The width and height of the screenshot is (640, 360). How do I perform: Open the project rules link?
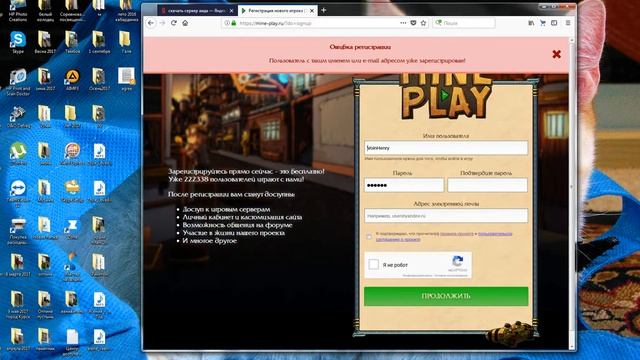click(x=457, y=234)
